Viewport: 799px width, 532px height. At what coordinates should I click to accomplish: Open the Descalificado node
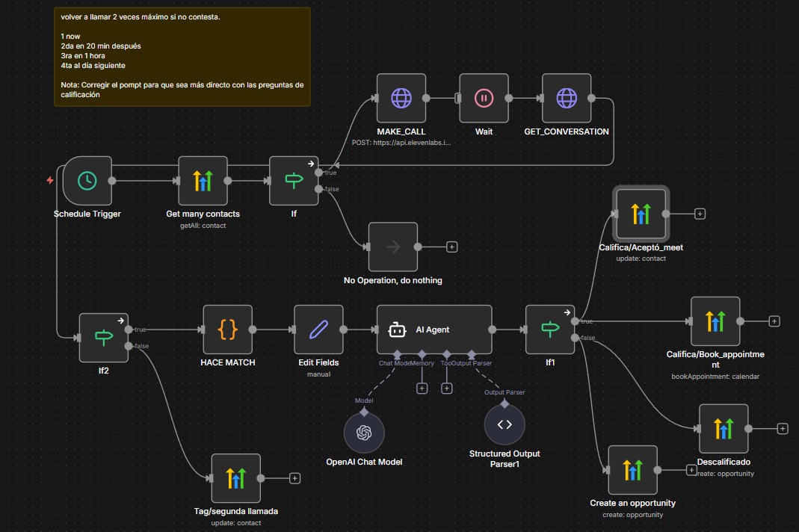pyautogui.click(x=724, y=428)
